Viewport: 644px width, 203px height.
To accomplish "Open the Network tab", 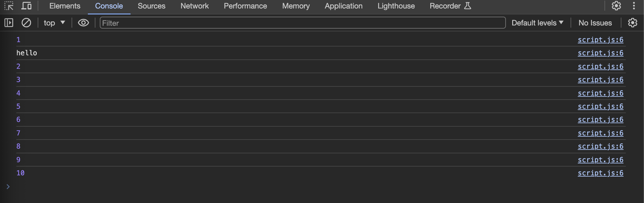I will (195, 6).
